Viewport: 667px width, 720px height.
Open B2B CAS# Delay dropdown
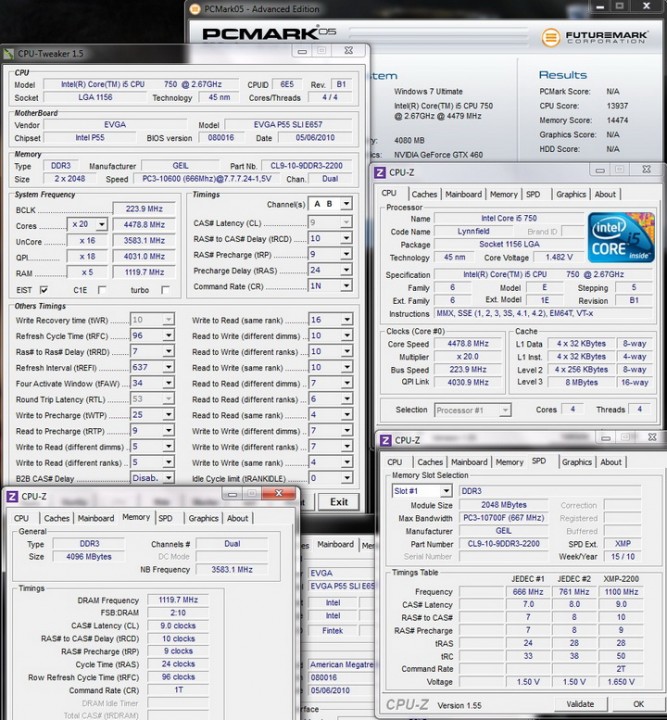coord(168,478)
